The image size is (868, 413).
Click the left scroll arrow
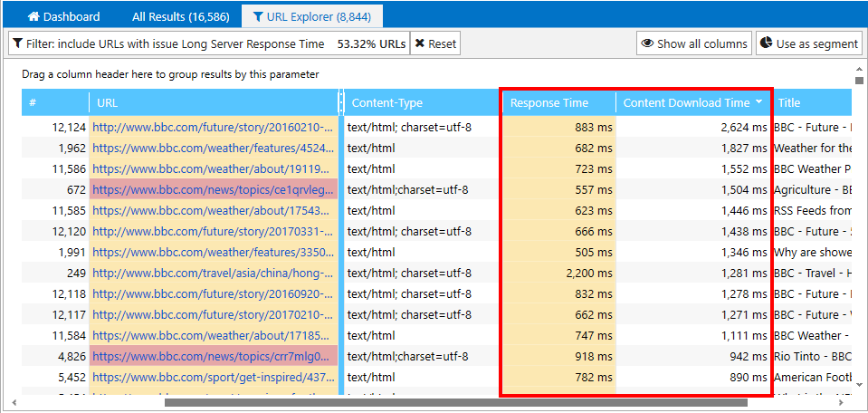click(x=14, y=403)
